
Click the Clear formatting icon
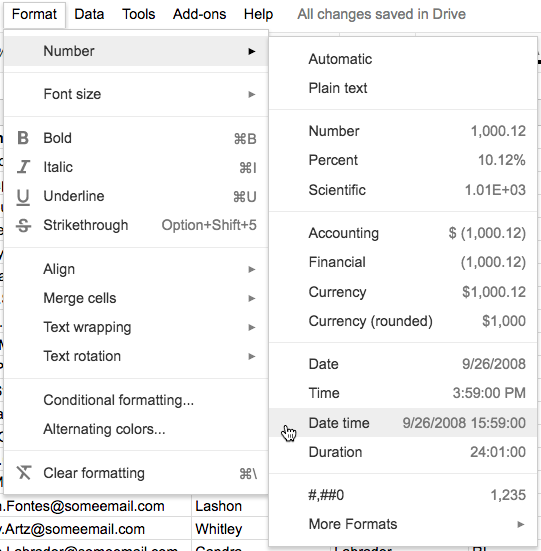click(24, 473)
